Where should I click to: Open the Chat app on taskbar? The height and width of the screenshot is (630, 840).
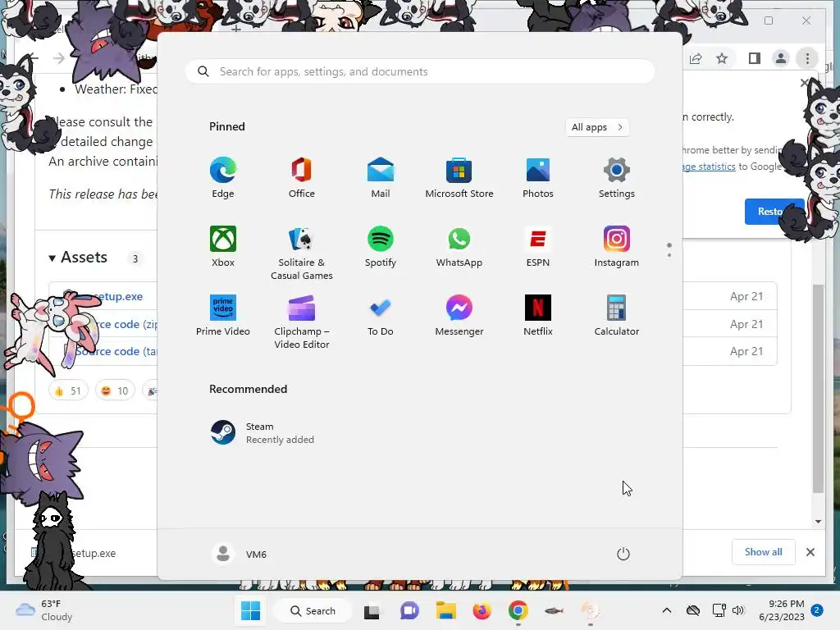409,610
